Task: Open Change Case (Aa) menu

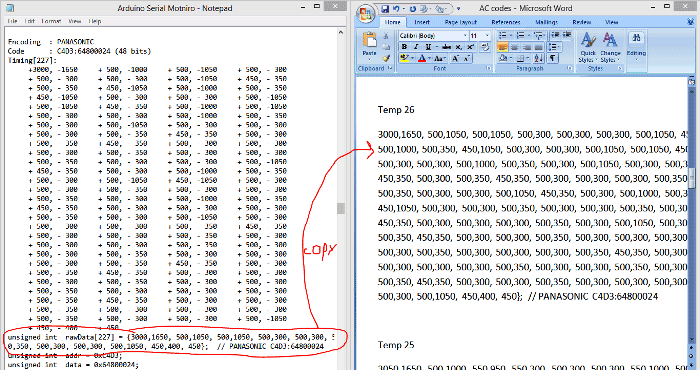Action: (x=440, y=58)
